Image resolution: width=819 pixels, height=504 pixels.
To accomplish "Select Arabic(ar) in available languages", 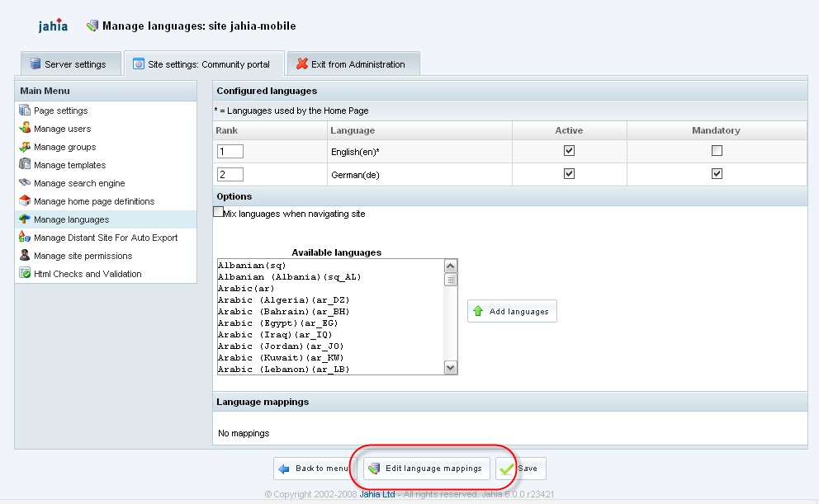I will [x=330, y=288].
